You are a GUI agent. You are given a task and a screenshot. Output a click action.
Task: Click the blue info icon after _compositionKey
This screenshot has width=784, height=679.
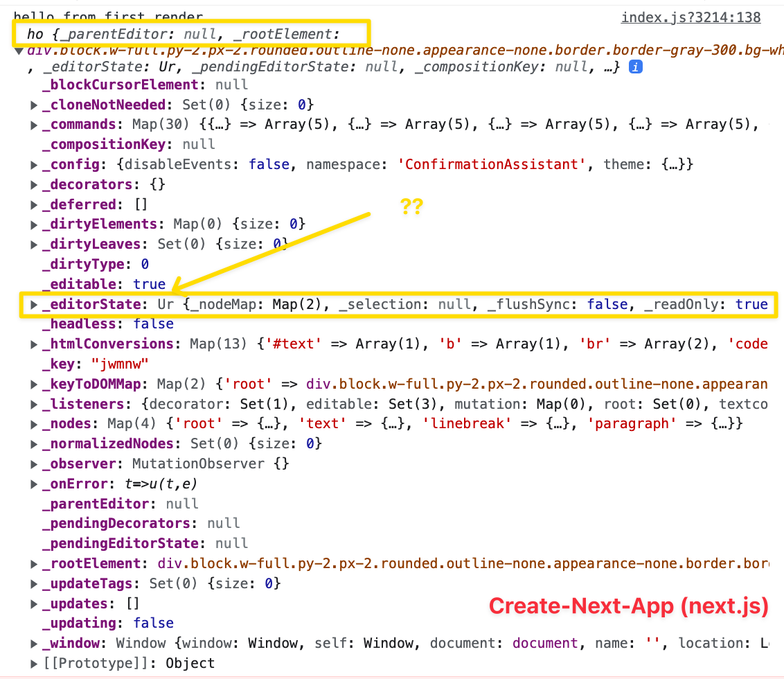coord(636,67)
